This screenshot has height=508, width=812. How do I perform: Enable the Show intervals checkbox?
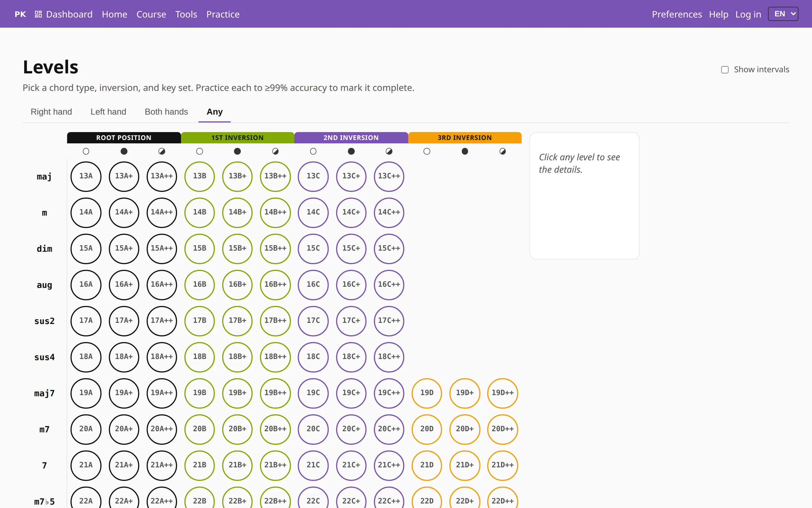[725, 69]
